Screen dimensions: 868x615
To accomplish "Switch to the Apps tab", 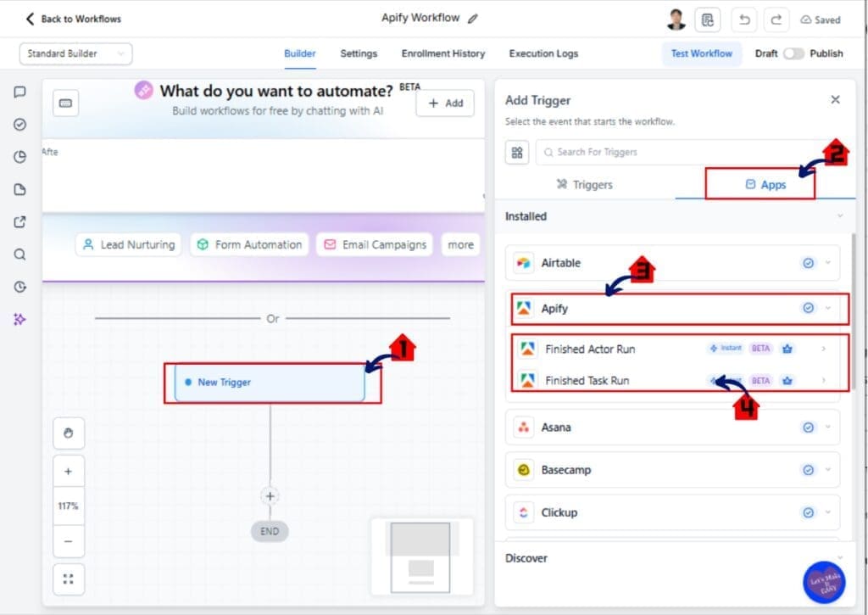I will (766, 185).
